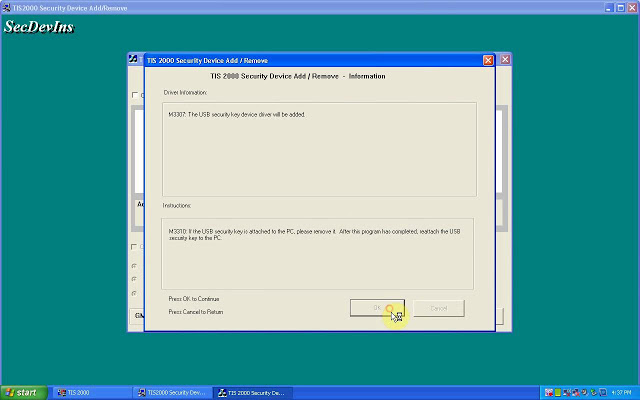The height and width of the screenshot is (400, 640).
Task: Select the middle radio button in the background window
Action: pos(134,279)
